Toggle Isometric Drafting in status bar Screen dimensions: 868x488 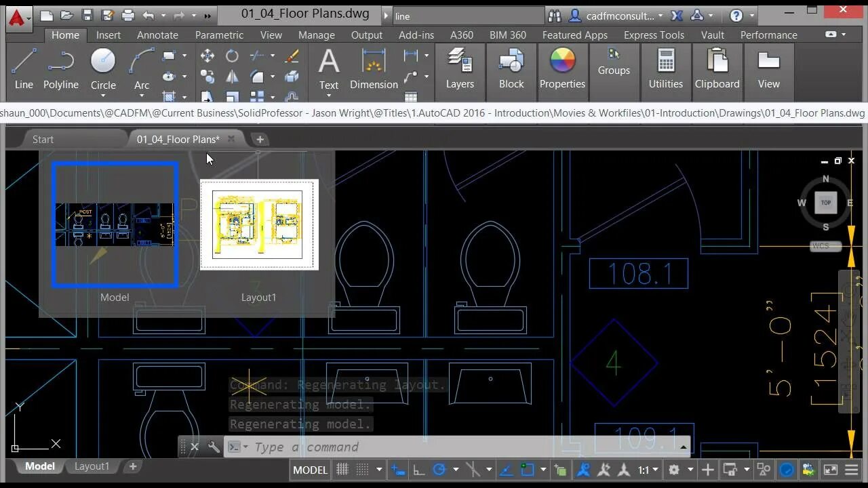point(473,469)
